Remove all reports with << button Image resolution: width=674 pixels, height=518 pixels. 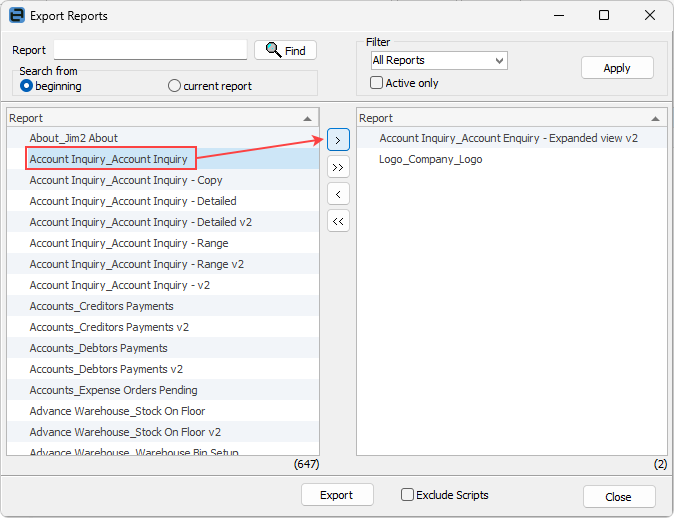click(338, 221)
